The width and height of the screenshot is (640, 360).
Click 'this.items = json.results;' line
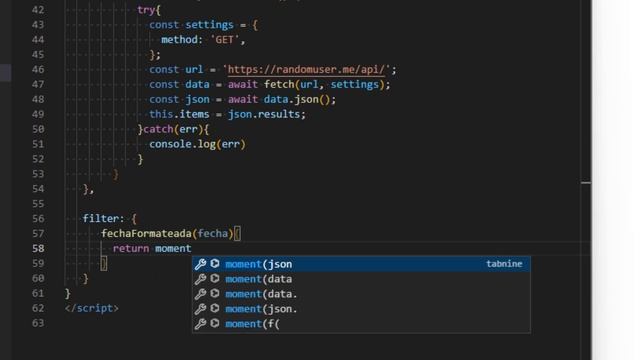point(227,114)
